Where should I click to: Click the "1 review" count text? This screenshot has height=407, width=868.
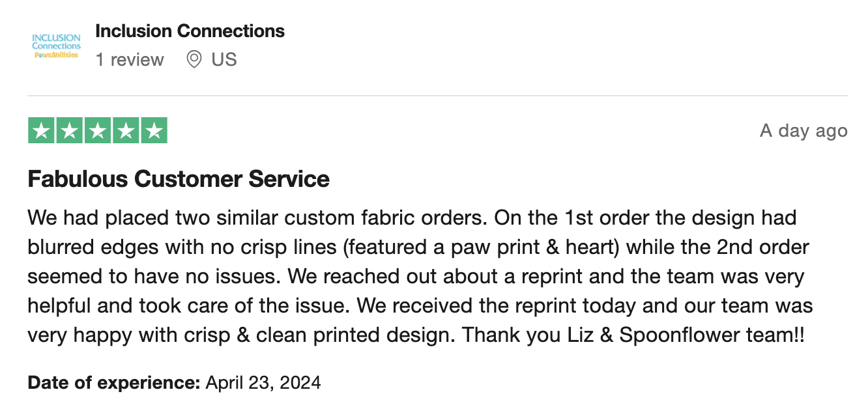(x=130, y=60)
